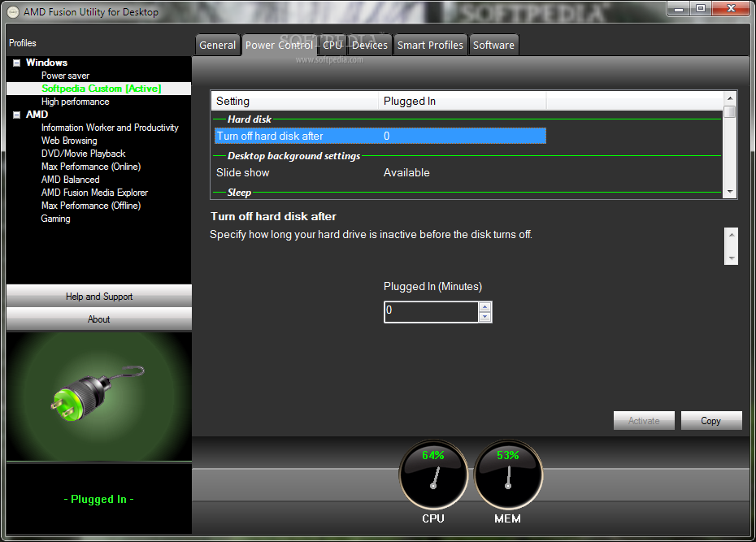
Task: Minimize the AMD Fusion Utility window
Action: click(x=679, y=8)
